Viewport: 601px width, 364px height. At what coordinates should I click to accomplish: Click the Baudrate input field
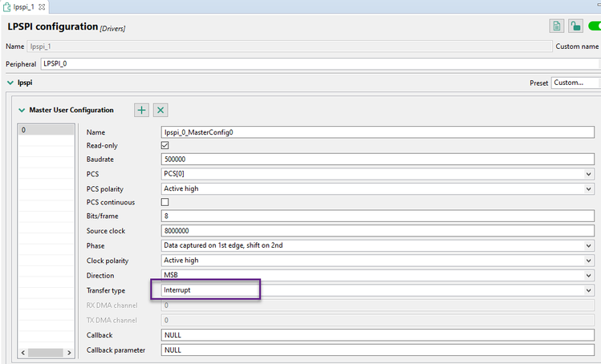pos(377,160)
